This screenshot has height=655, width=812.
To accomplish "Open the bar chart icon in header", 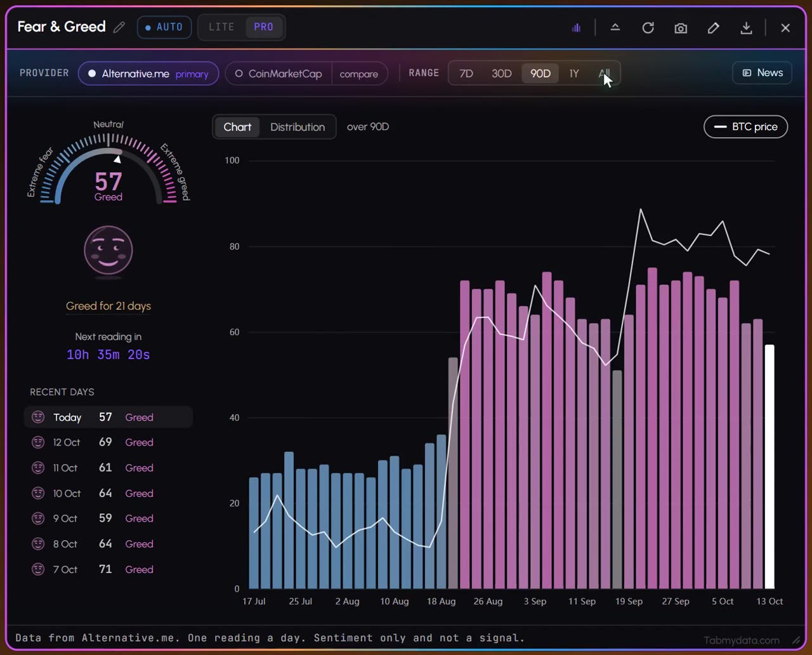I will (x=576, y=27).
